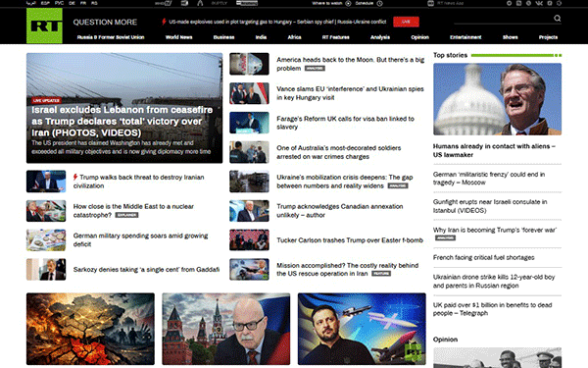Open Russia & Former Soviet Union section

click(111, 37)
